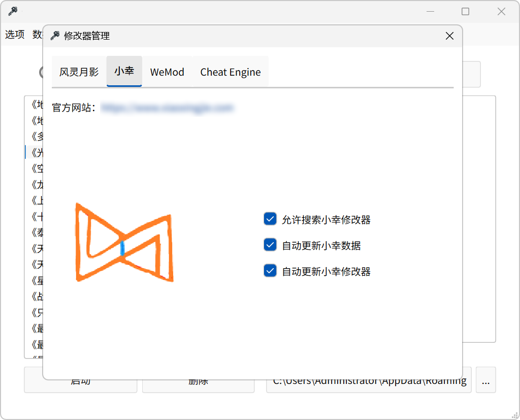Select the 《多 list row behind the dialog

pos(34,136)
